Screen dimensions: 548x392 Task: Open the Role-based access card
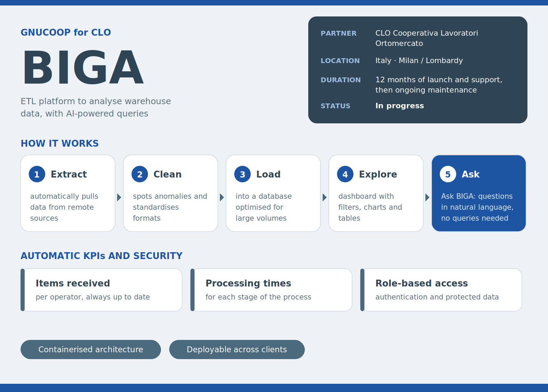coord(441,290)
